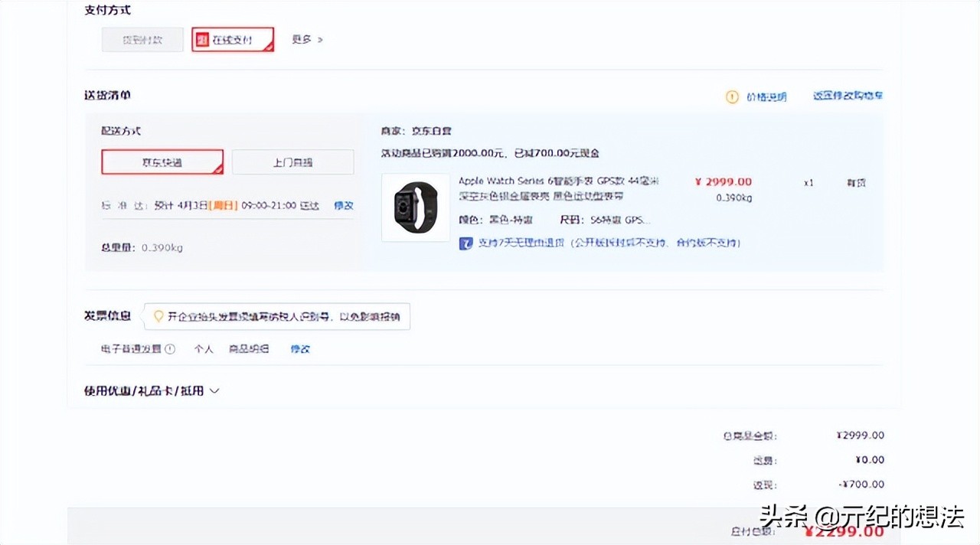Click the 总重量 0.390kg text

pos(142,248)
